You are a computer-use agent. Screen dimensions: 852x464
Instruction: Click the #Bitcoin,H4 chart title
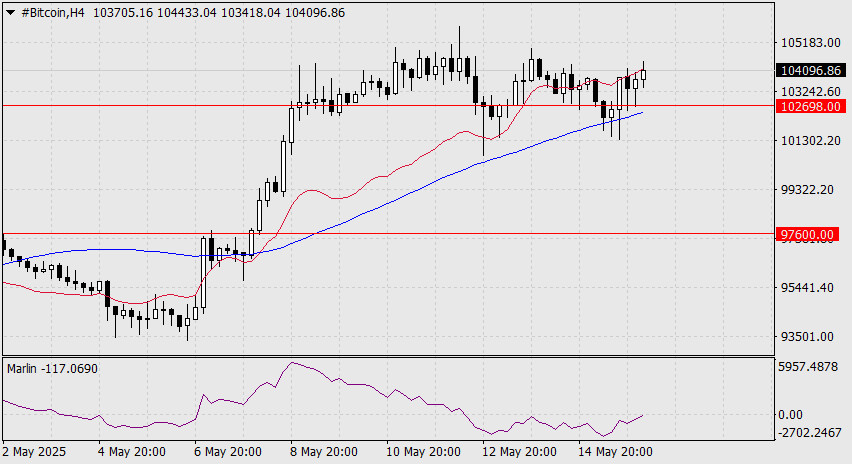point(53,12)
